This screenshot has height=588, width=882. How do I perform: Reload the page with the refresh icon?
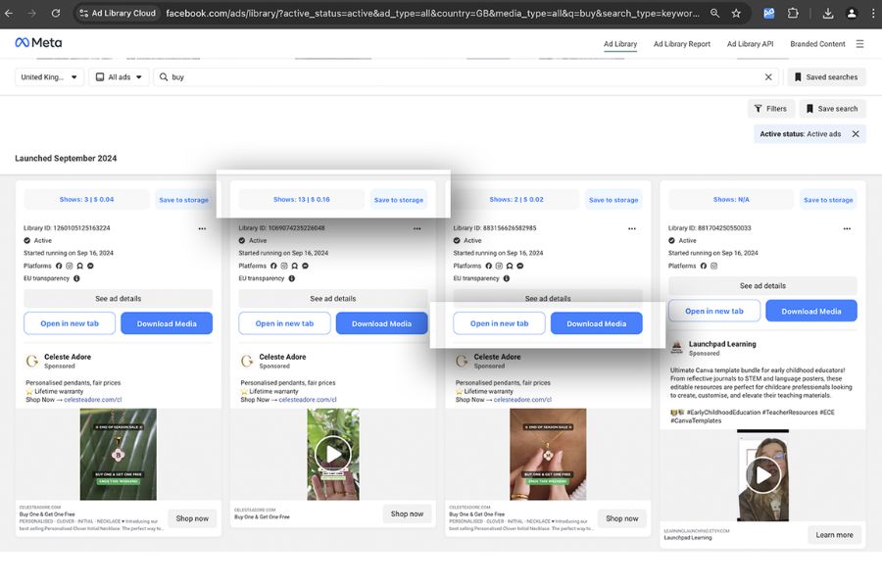[x=56, y=13]
